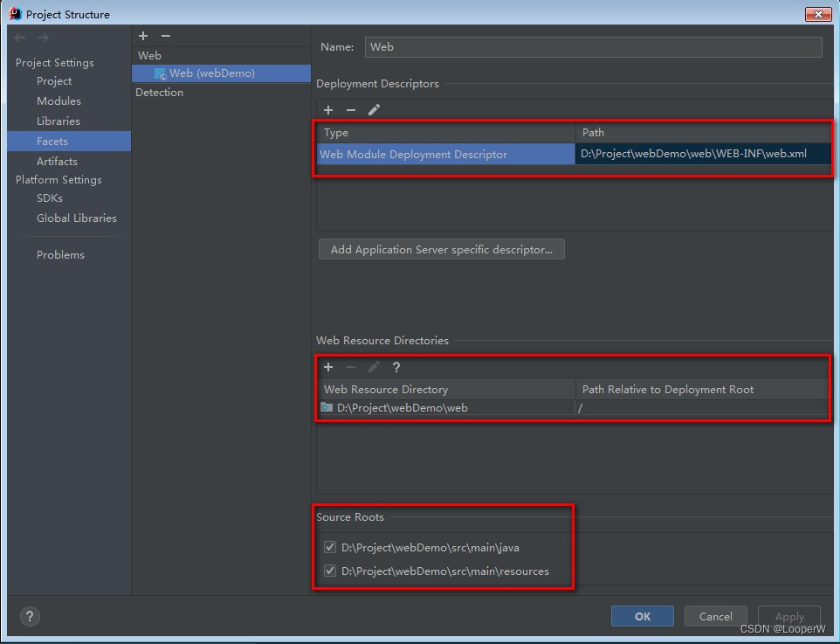Viewport: 840px width, 644px height.
Task: Edit web resource directory with pencil icon
Action: click(x=374, y=367)
